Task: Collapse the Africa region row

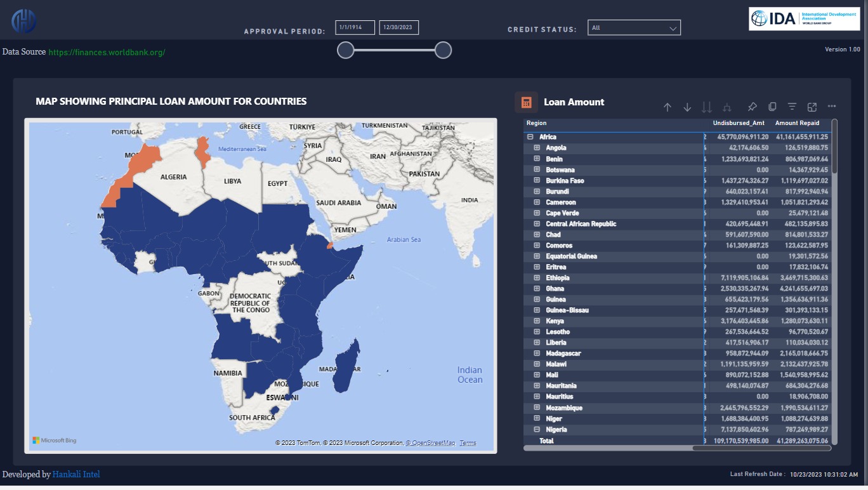Action: point(530,137)
